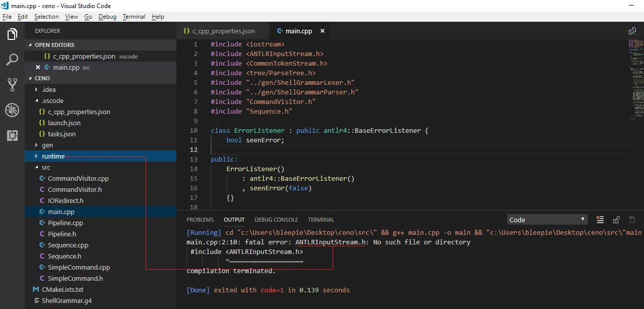The image size is (644, 309).
Task: Open tasks.json file
Action: pos(101,134)
